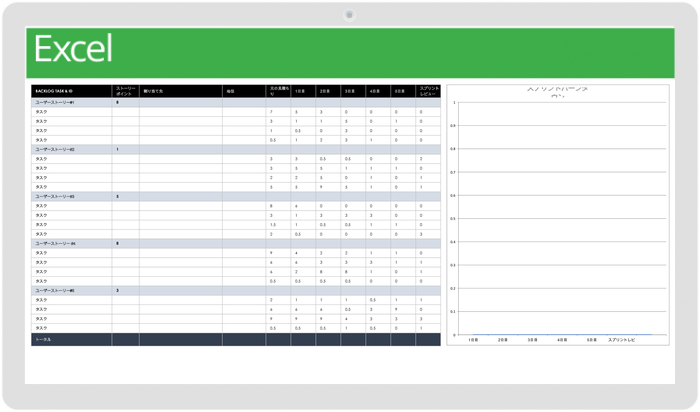Select the ユーザーストーリー#4 row label
This screenshot has width=700, height=412.
point(55,244)
